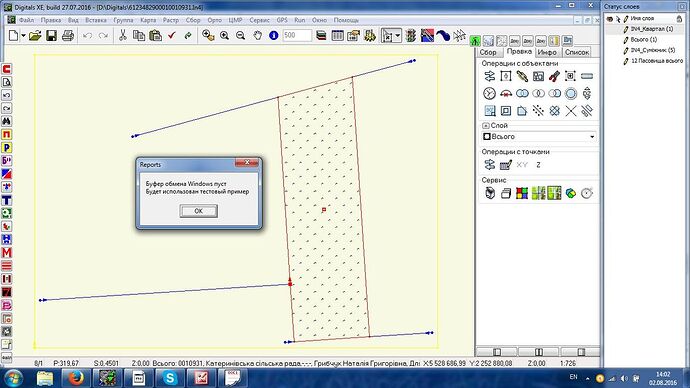
Task: Open the Правка menu
Action: click(51, 20)
